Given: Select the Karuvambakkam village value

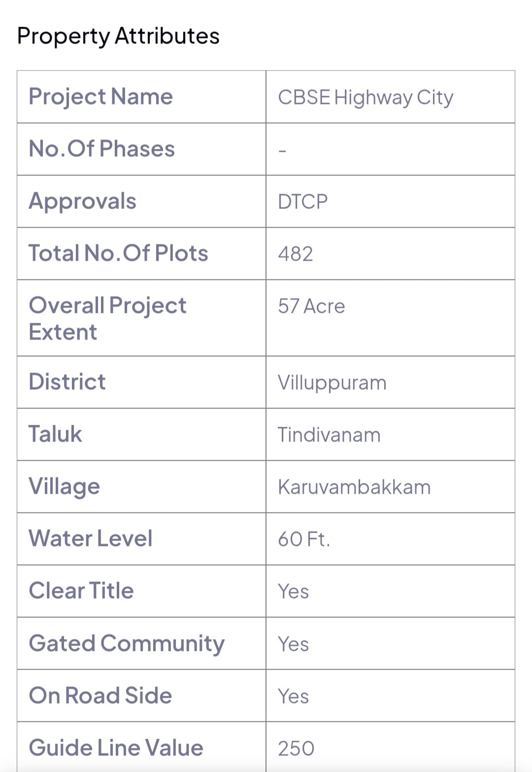Looking at the screenshot, I should [x=354, y=487].
